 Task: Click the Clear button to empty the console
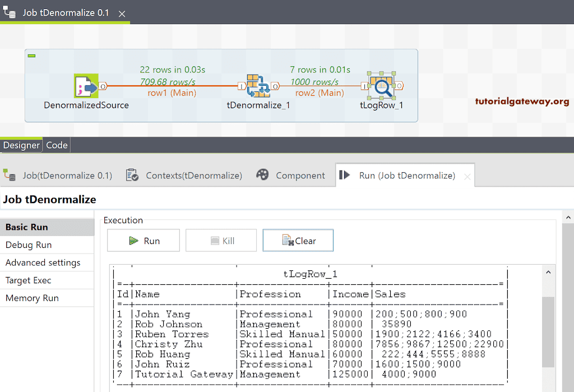[298, 240]
